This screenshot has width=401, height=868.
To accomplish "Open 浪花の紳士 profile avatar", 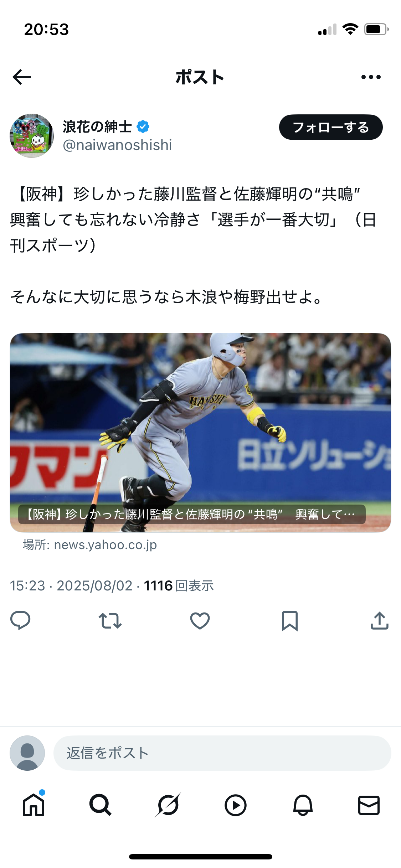I will pos(32,136).
